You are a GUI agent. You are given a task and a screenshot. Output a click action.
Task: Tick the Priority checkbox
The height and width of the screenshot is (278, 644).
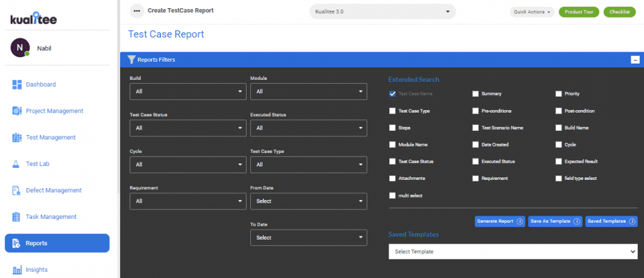(x=558, y=94)
